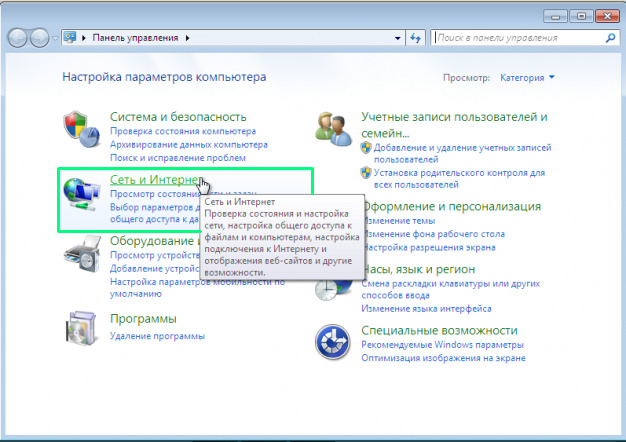
Task: Expand the address bar history dropdown arrow
Action: pos(396,38)
